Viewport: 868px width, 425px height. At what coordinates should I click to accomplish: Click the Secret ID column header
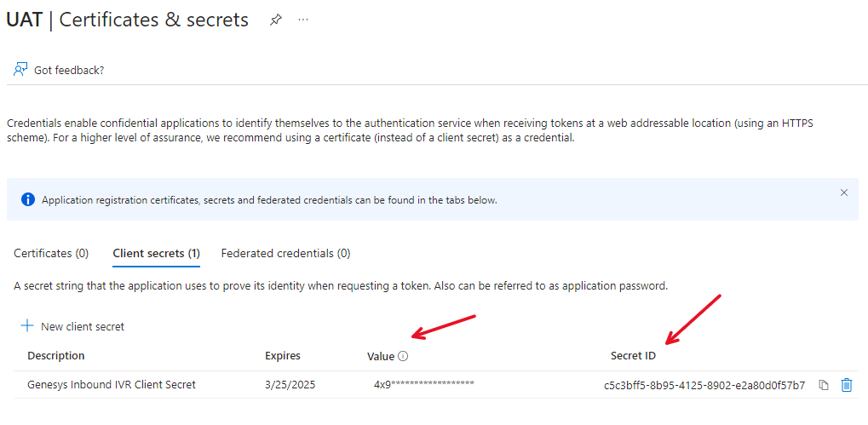click(633, 356)
